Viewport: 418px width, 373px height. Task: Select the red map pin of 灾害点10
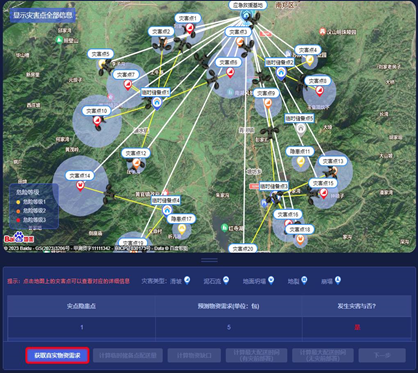[97, 121]
